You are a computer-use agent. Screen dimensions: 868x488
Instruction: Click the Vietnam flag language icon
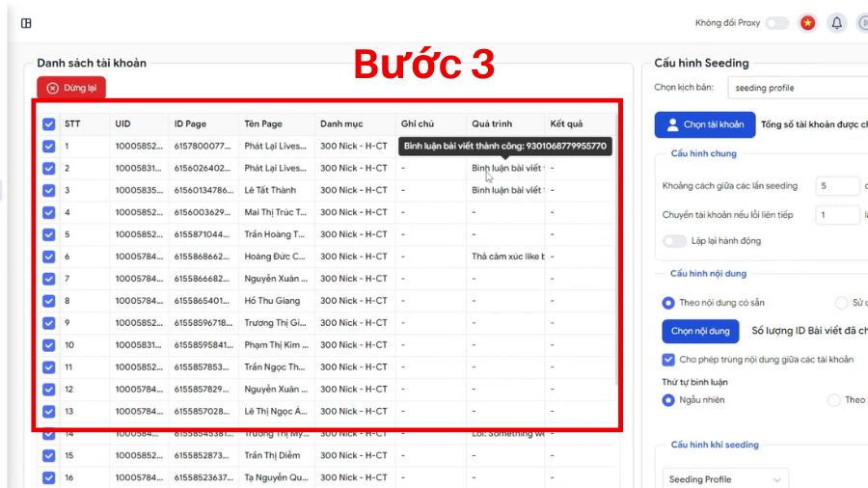(x=807, y=23)
